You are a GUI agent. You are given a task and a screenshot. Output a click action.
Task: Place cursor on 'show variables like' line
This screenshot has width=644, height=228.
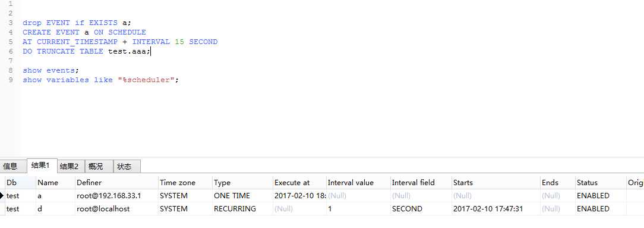100,80
